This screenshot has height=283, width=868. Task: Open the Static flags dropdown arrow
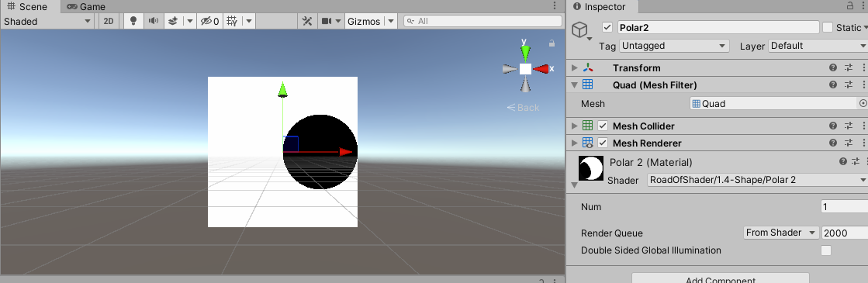coord(865,28)
